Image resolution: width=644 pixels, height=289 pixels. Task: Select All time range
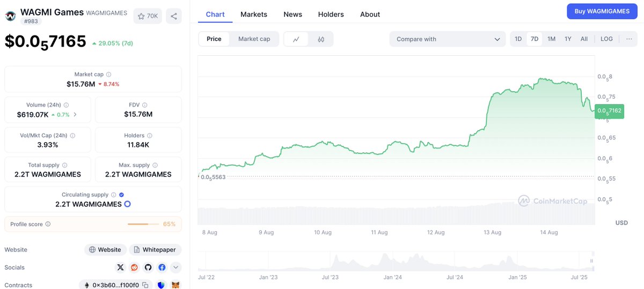pyautogui.click(x=584, y=39)
